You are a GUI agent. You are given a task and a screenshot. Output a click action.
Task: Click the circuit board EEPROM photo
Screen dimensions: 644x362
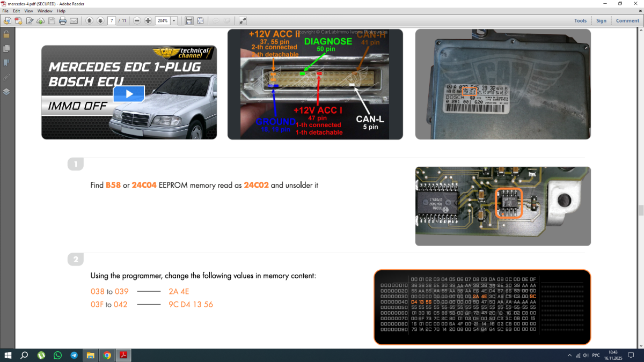tap(503, 206)
